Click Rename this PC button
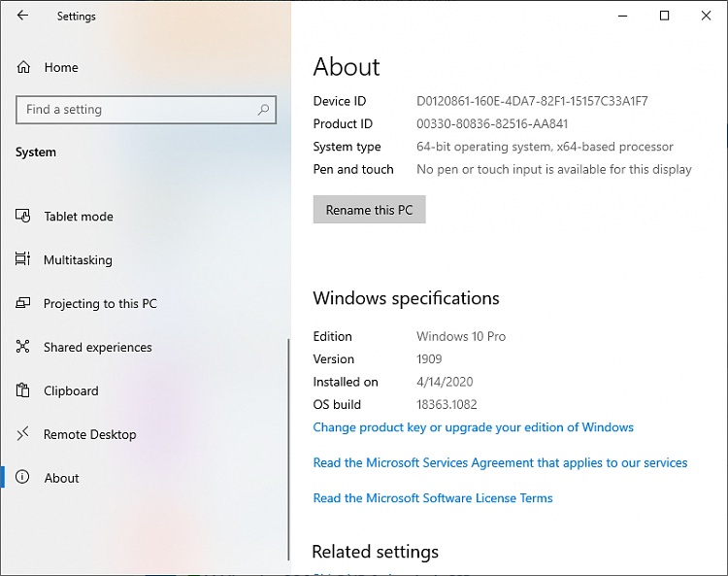 (369, 210)
